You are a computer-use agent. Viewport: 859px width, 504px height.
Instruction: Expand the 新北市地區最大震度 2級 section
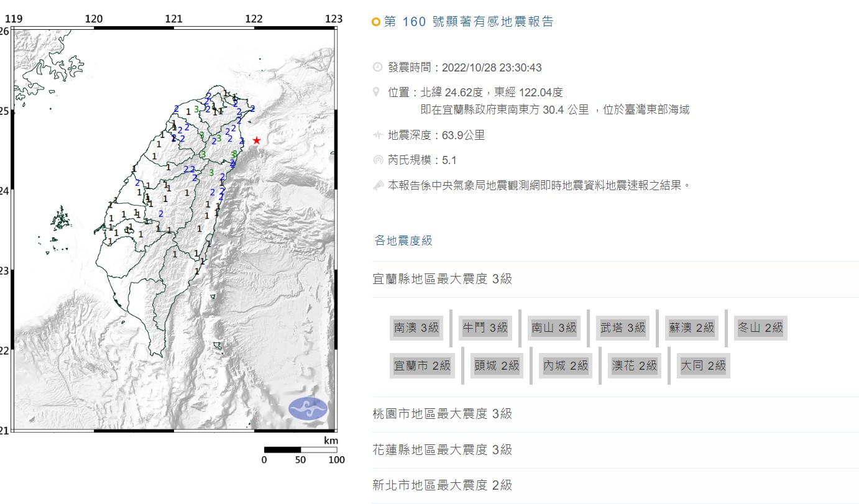615,485
